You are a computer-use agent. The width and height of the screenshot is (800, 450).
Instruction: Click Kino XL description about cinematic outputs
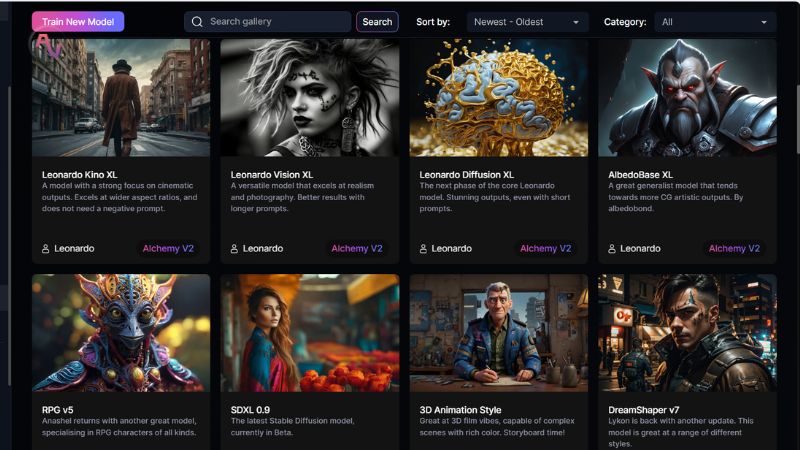119,197
